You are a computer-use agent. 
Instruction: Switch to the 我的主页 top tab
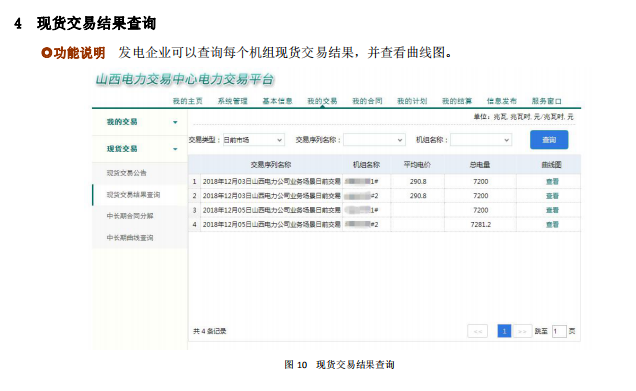tap(187, 101)
